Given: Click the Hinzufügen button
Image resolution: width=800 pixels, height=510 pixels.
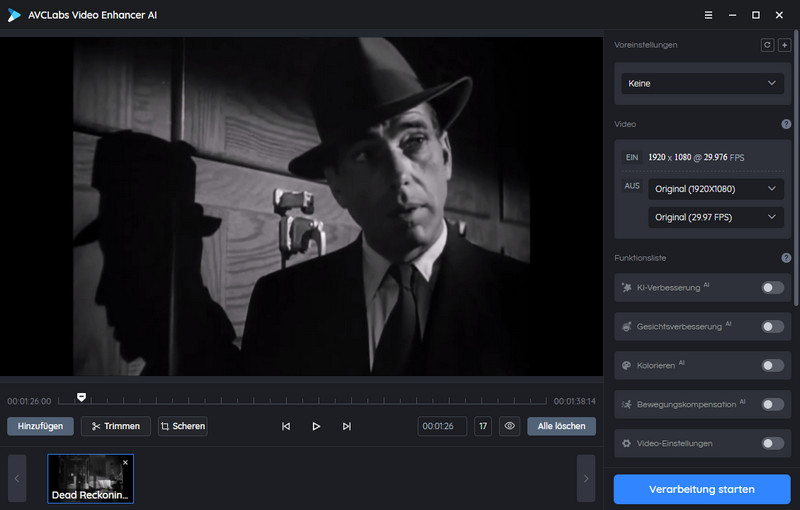Looking at the screenshot, I should [40, 426].
